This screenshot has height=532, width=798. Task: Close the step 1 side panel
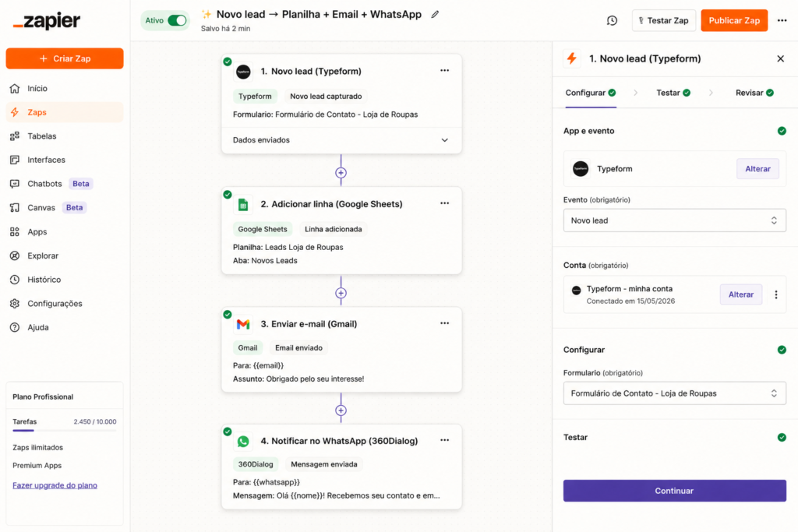pos(780,58)
